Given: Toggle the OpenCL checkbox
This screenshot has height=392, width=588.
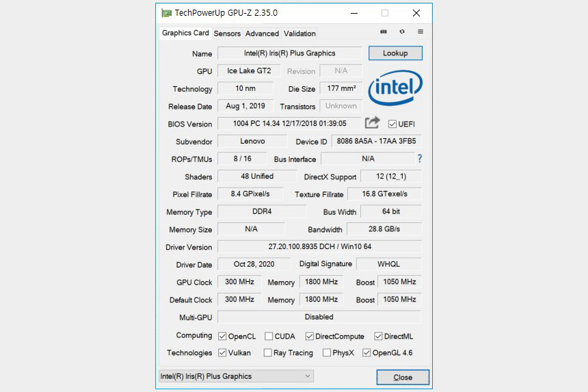Looking at the screenshot, I should (x=222, y=337).
